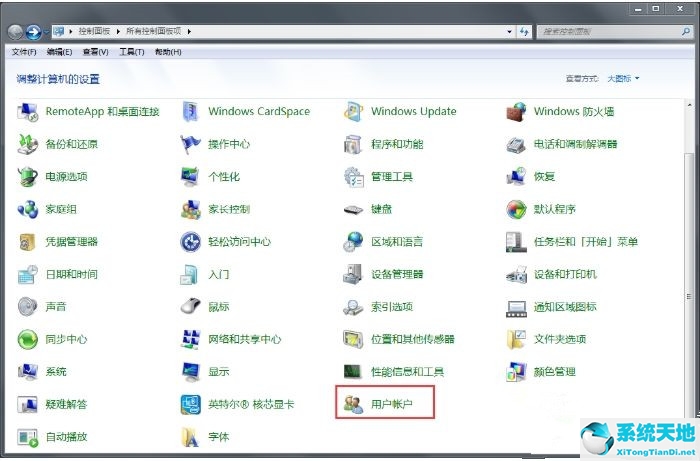Open the 区域和语言 globe icon

(353, 242)
